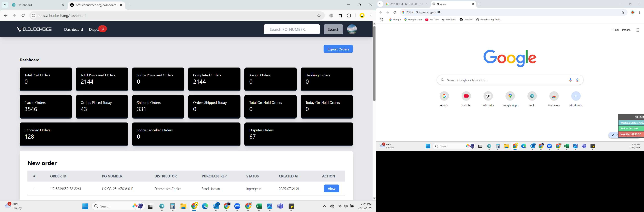Expand tab search dropdown in the New Tab window

(x=380, y=4)
